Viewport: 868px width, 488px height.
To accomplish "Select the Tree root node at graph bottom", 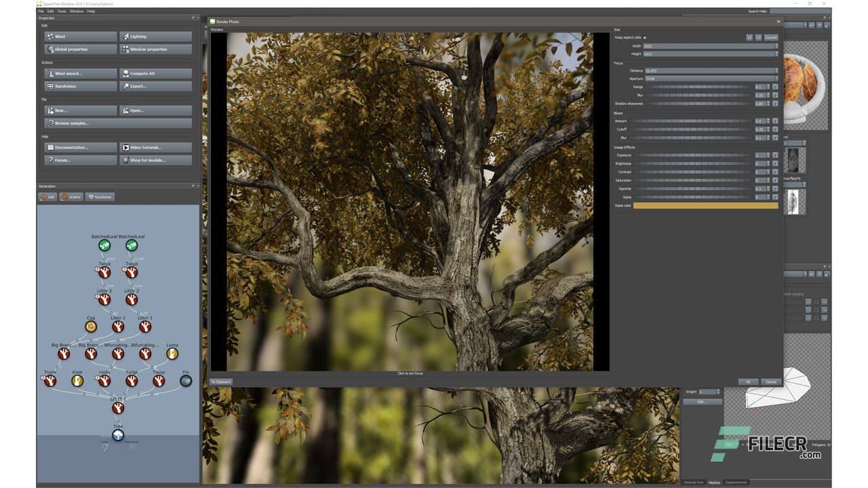I will pos(117,434).
